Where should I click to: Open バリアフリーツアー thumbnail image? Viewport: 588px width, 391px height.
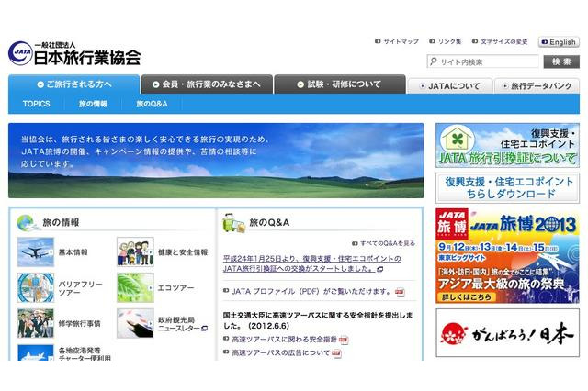point(36,287)
